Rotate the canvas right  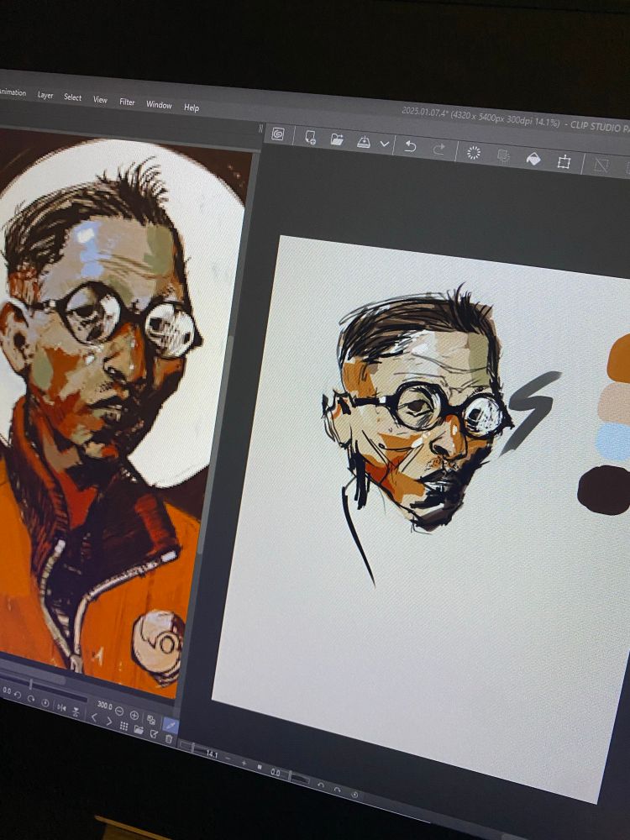(x=337, y=789)
